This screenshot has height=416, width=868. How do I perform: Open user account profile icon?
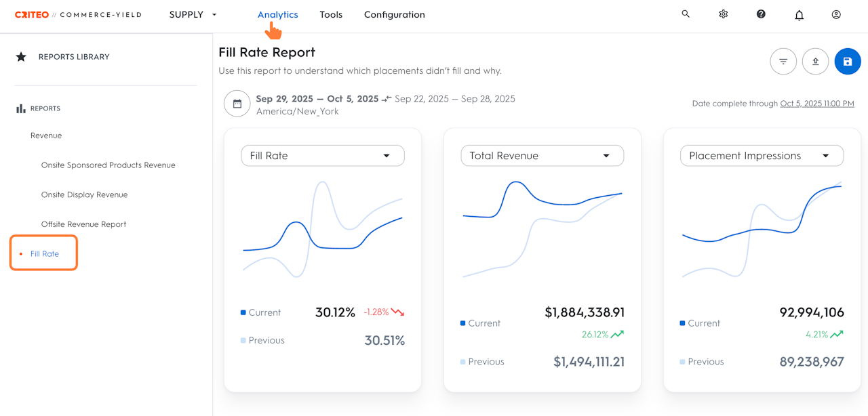836,14
